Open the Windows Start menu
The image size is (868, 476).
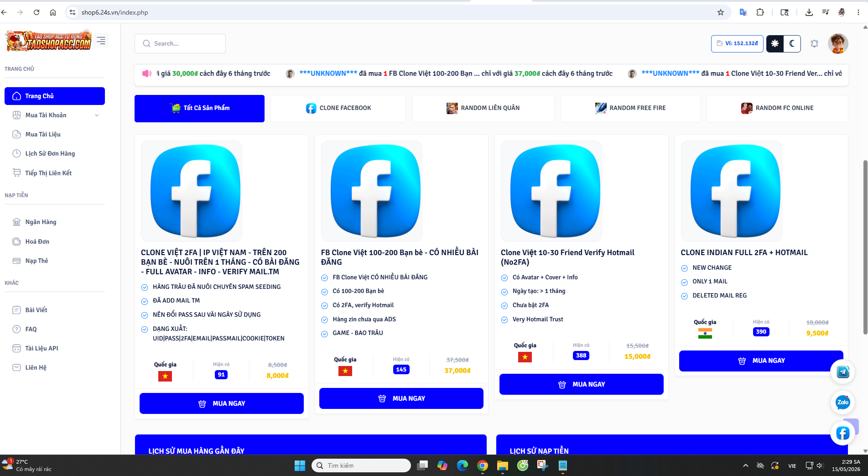[300, 466]
